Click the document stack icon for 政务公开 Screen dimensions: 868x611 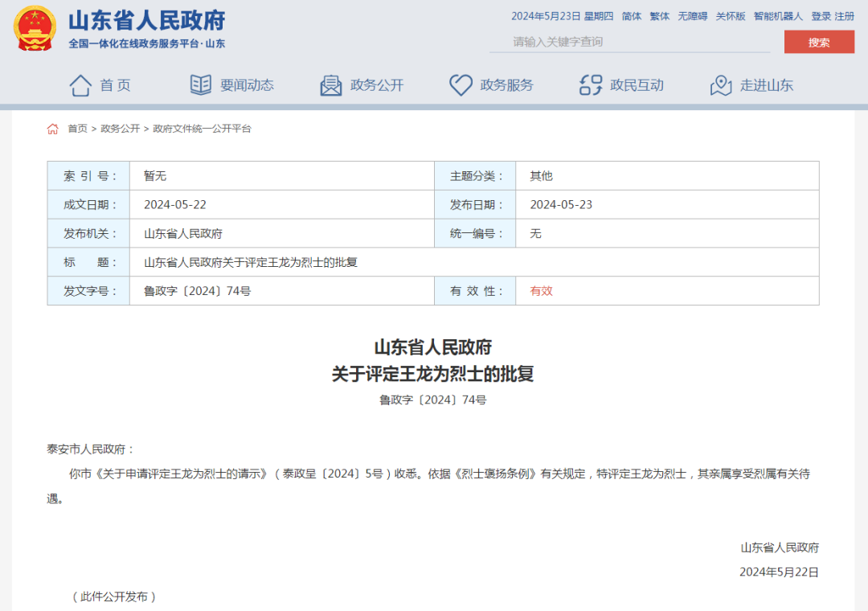tap(331, 85)
